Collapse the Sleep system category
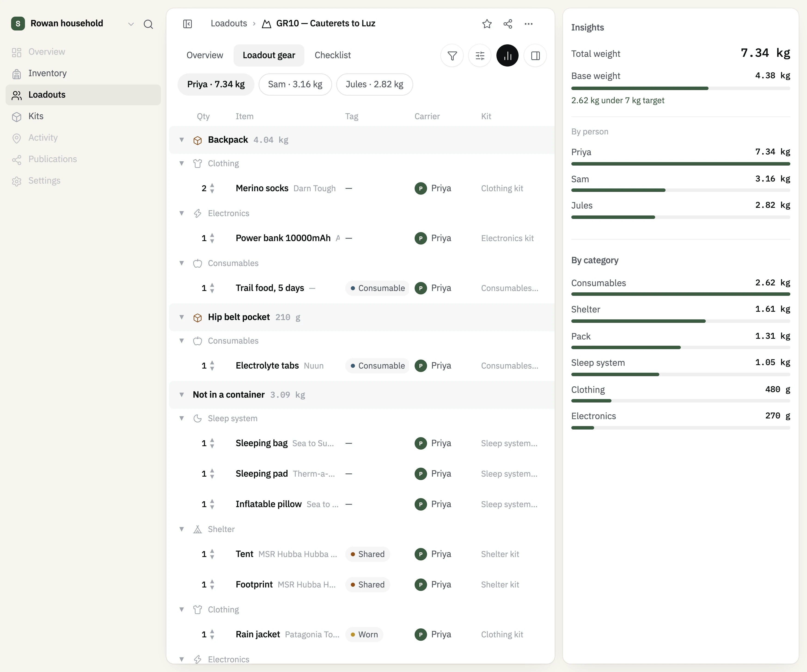 182,418
